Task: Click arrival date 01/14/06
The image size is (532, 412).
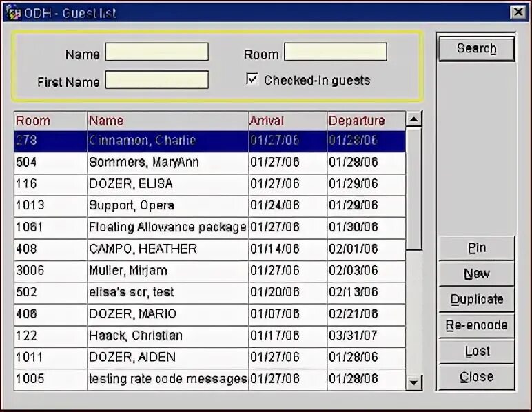Action: (288, 249)
